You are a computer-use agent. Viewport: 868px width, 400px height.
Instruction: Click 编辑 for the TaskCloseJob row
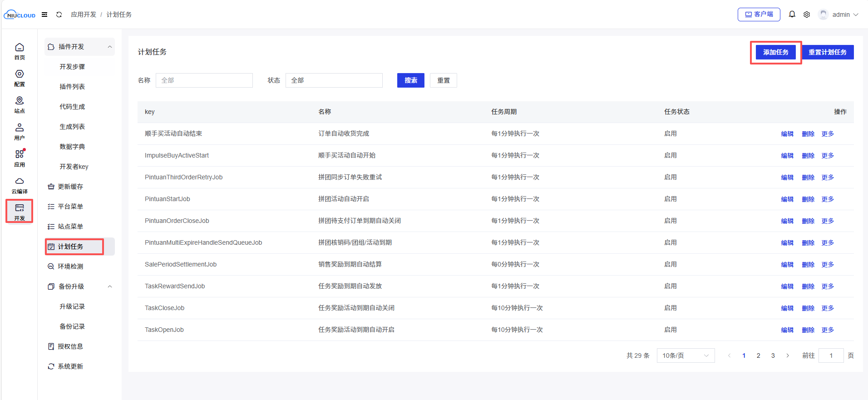[787, 308]
